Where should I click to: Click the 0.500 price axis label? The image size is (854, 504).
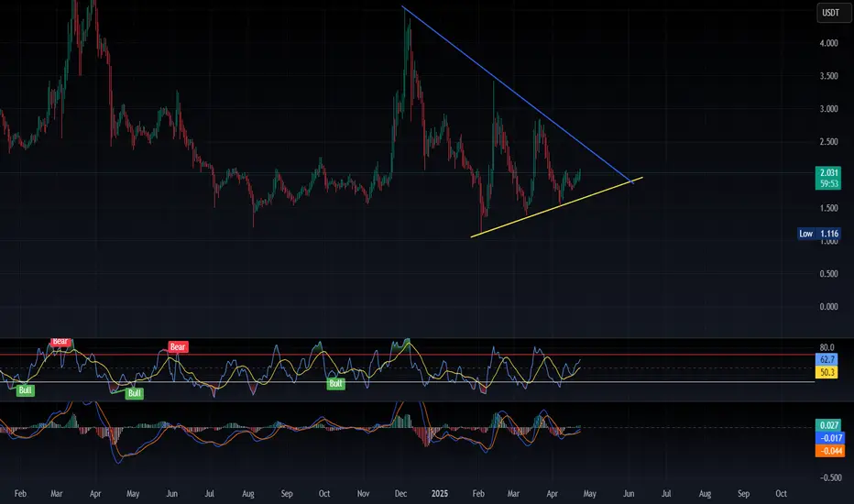point(828,273)
